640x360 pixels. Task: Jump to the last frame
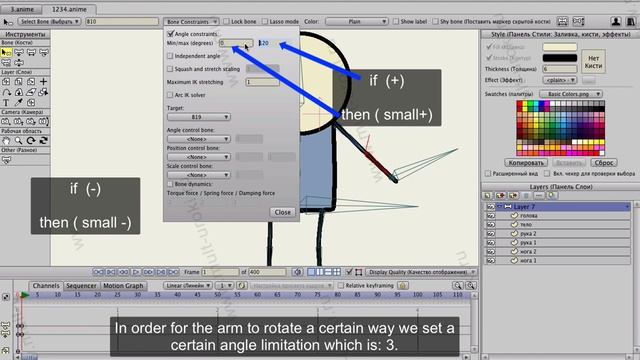click(x=174, y=272)
